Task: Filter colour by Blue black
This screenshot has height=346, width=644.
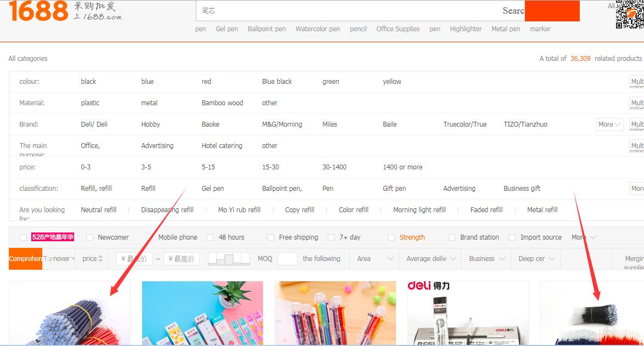Action: (x=277, y=82)
